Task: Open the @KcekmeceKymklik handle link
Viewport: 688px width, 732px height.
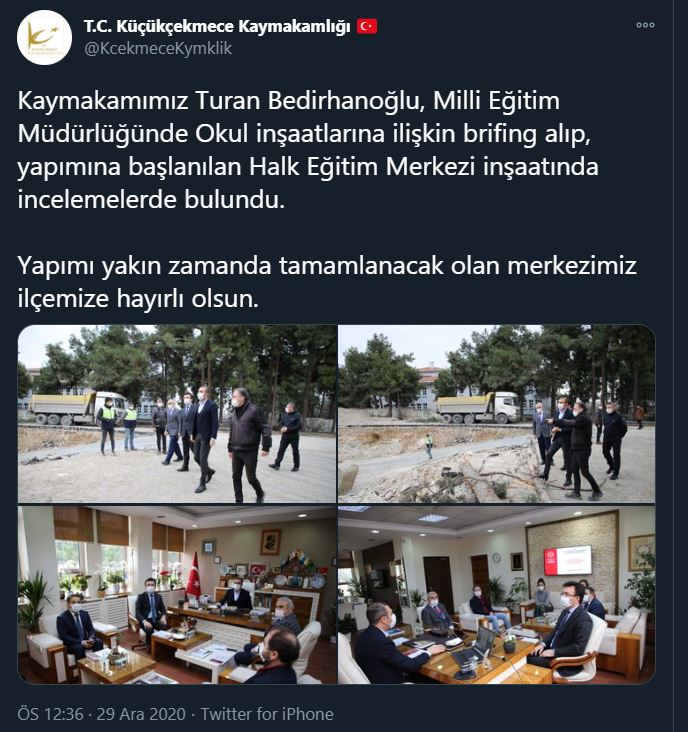Action: [158, 49]
